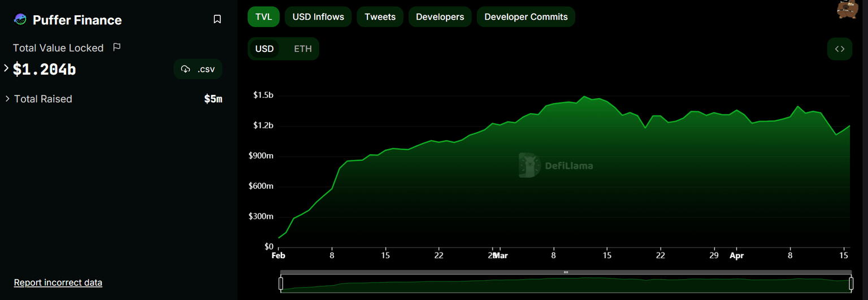868x300 pixels.
Task: Click the $900m y-axis label
Action: [x=261, y=155]
